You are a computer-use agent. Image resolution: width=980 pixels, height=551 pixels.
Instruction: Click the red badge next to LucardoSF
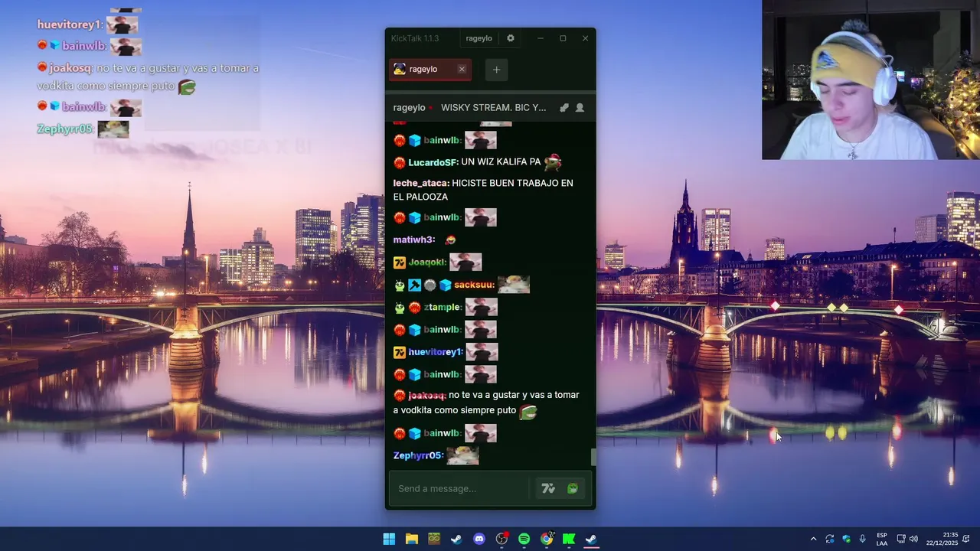pyautogui.click(x=399, y=162)
